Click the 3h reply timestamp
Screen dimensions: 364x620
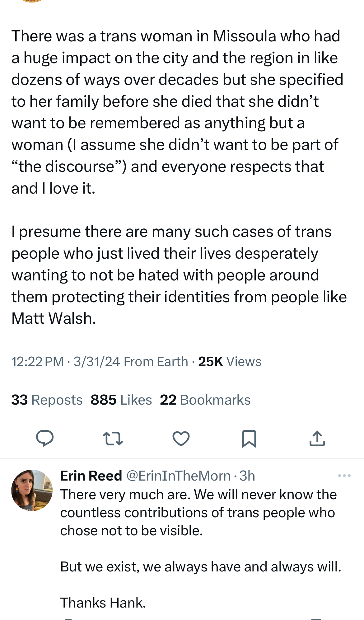(x=247, y=476)
